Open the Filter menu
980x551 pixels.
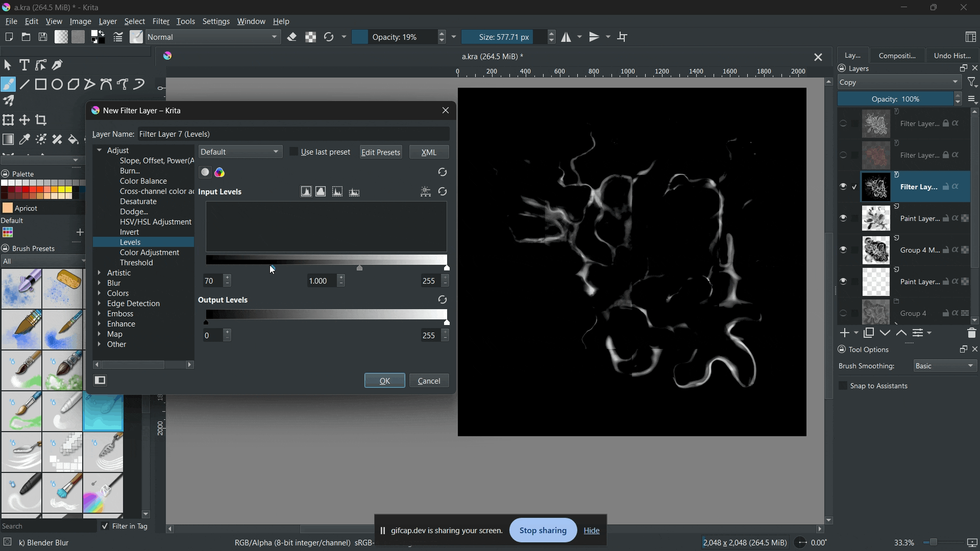pyautogui.click(x=161, y=22)
